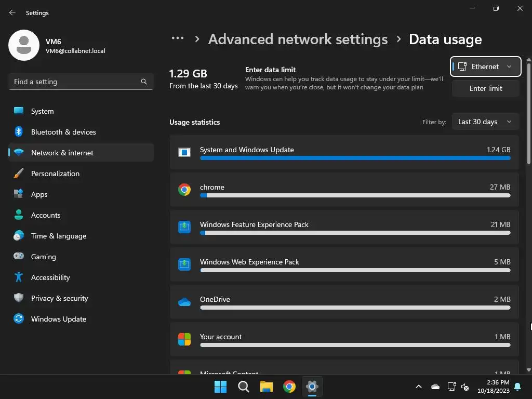Select Privacy & security in sidebar
This screenshot has width=532, height=399.
pyautogui.click(x=60, y=298)
